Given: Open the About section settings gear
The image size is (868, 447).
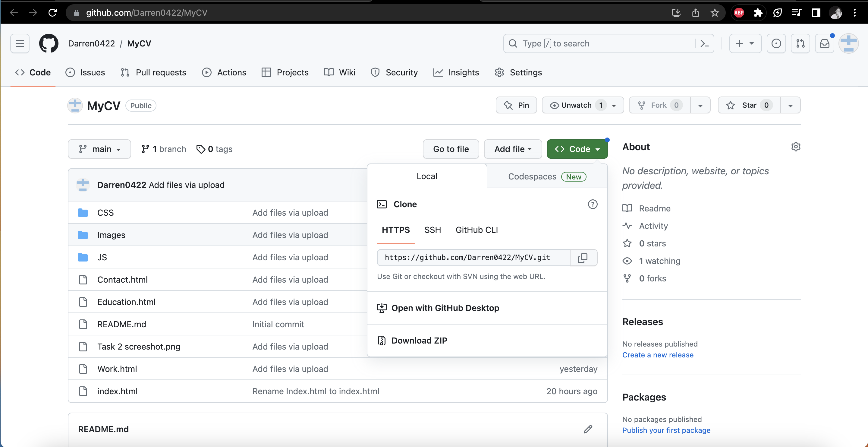Looking at the screenshot, I should [796, 146].
